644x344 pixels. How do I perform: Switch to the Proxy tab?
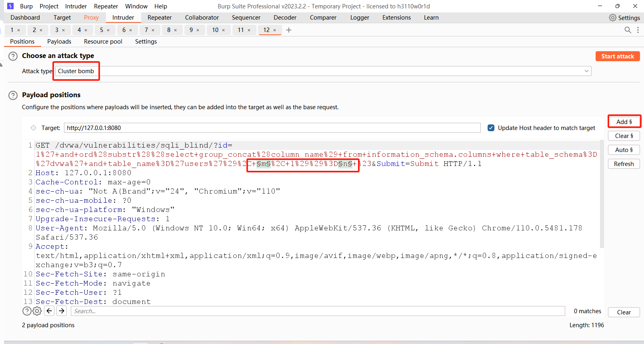pos(91,18)
